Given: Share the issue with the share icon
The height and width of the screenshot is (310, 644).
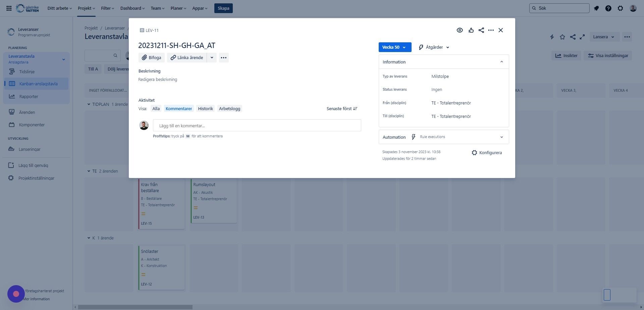Looking at the screenshot, I should coord(481,30).
